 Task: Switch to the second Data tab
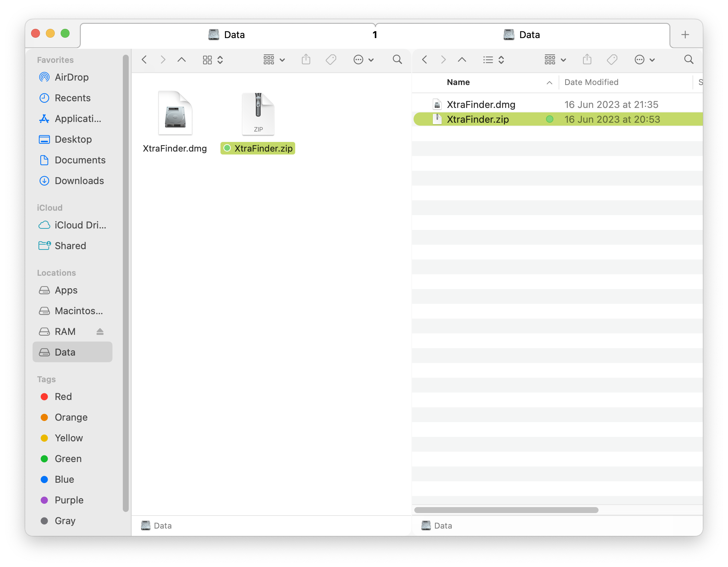coord(522,35)
